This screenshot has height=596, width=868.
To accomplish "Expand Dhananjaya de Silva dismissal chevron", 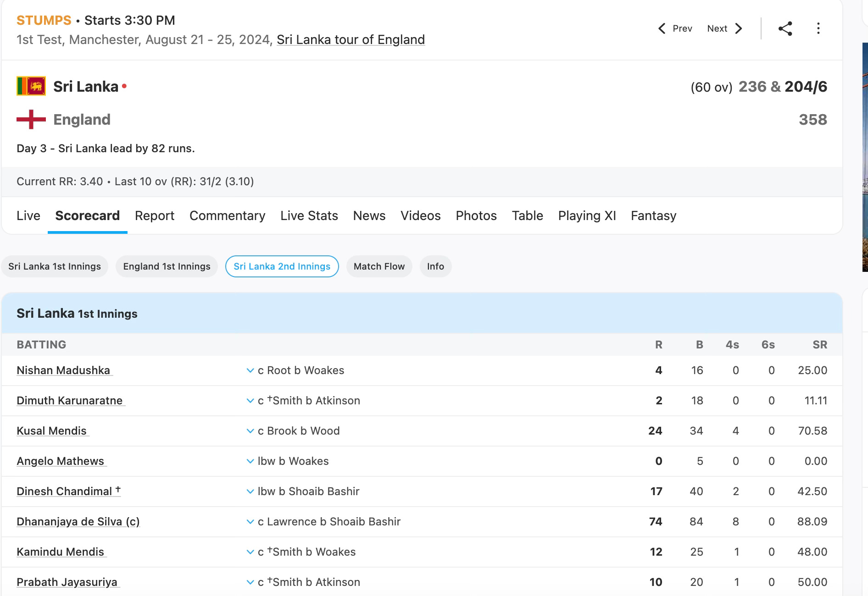I will pyautogui.click(x=250, y=522).
